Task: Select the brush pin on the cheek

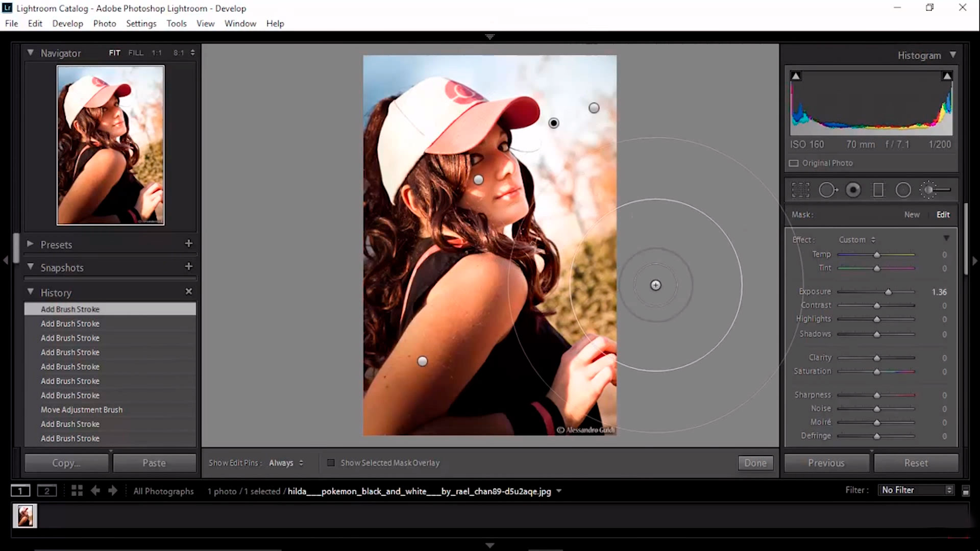Action: point(478,180)
